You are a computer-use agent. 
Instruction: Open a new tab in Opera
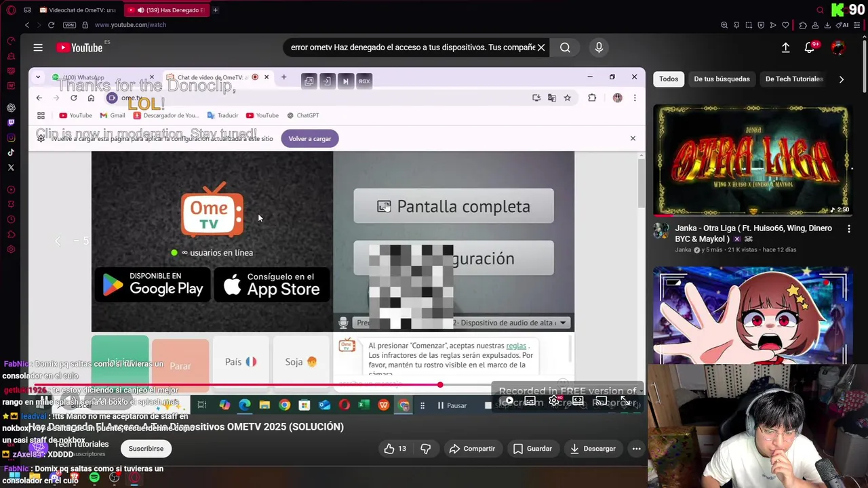pyautogui.click(x=215, y=10)
